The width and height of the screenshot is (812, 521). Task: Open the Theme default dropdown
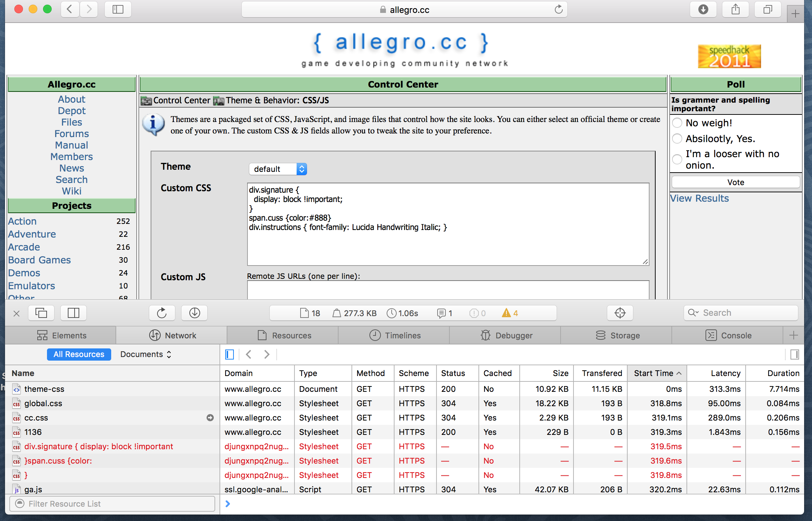coord(278,169)
